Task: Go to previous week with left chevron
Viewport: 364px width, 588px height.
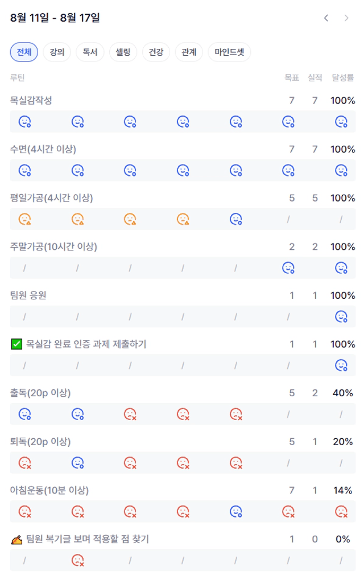Action: click(x=326, y=18)
